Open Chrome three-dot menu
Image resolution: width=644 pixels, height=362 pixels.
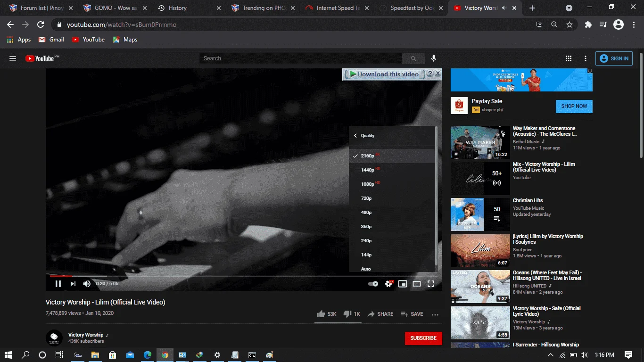pyautogui.click(x=633, y=25)
